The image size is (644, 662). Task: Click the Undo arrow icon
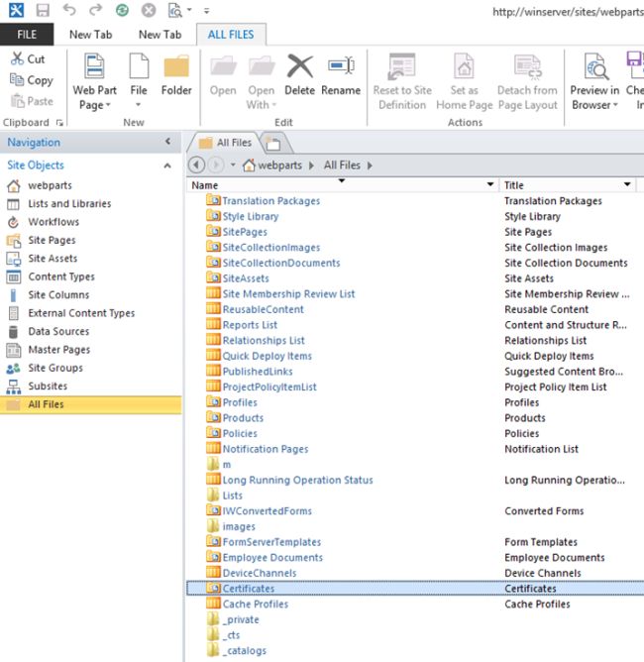[69, 10]
